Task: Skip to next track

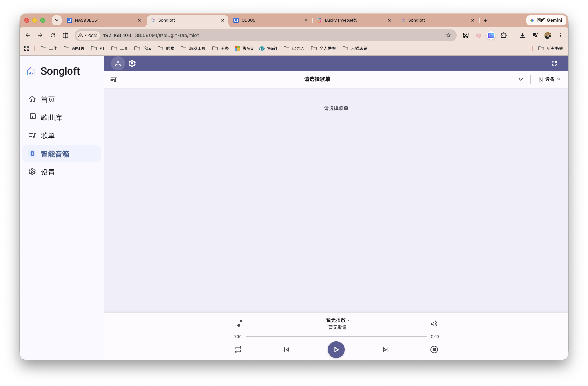Action: click(386, 350)
